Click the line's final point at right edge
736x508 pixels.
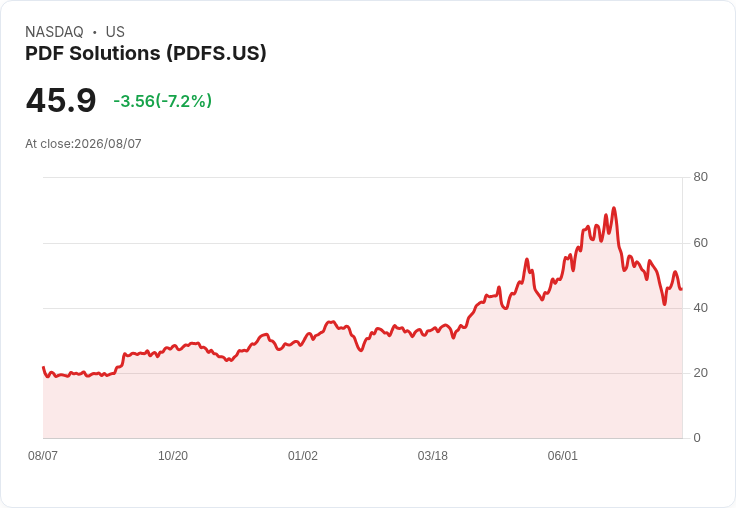click(x=681, y=289)
